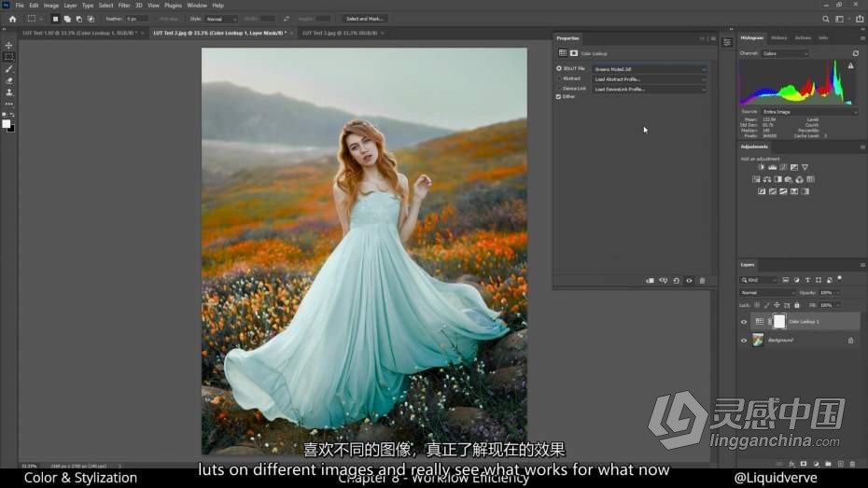Select the Clone Stamp tool
The image size is (868, 488).
[x=8, y=92]
